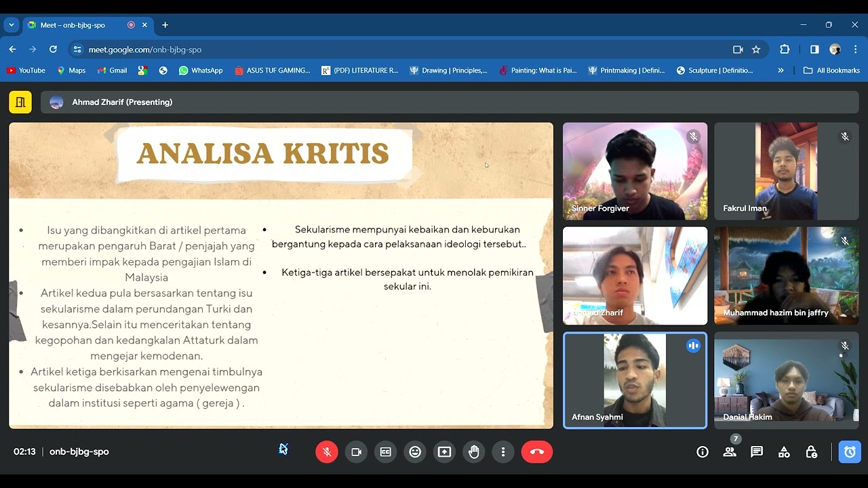Unmute the microphone in Meet
Screen dimensions: 868x488
[x=327, y=452]
